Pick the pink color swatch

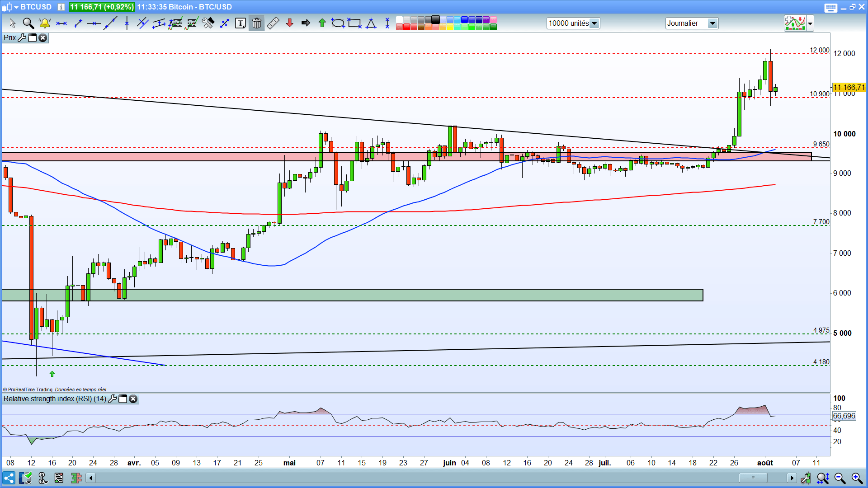(x=493, y=19)
